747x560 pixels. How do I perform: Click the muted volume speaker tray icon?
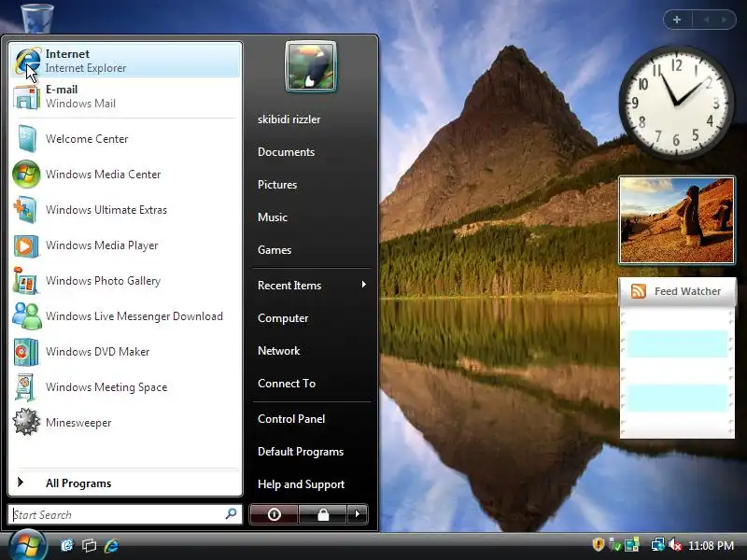tap(675, 544)
